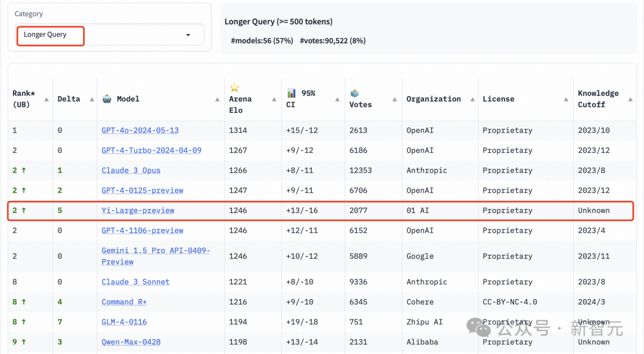Viewport: 644px width, 354px height.
Task: Select Arena Elo value 1267
Action: tap(238, 150)
